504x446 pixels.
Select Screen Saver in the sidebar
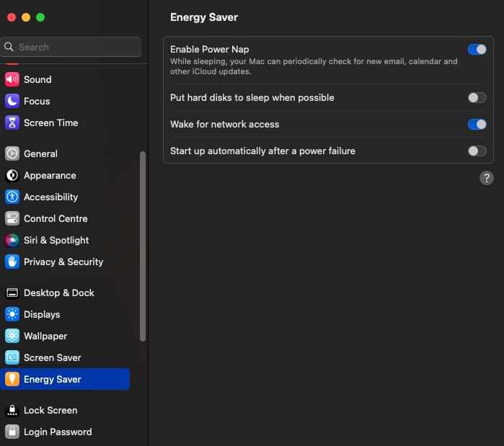[52, 358]
